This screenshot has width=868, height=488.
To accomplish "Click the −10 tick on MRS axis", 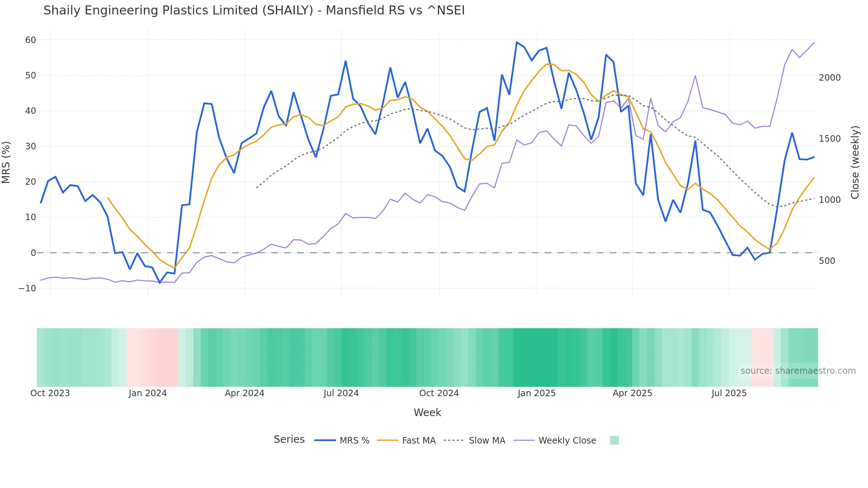I will coord(27,288).
